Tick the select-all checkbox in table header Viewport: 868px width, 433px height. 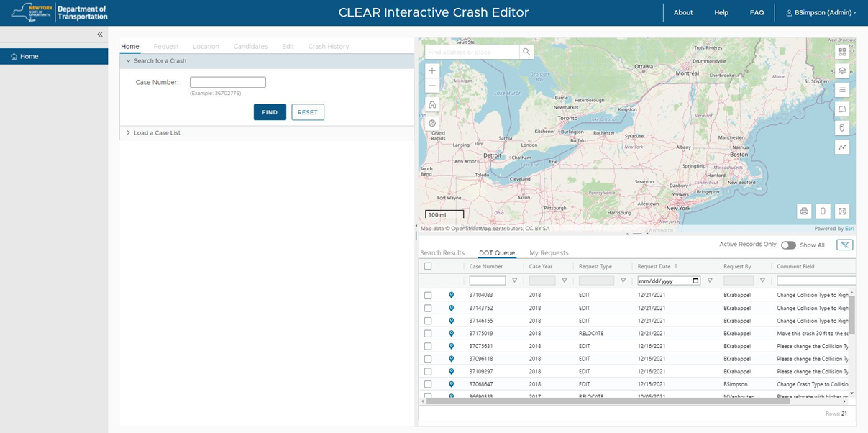pos(428,266)
